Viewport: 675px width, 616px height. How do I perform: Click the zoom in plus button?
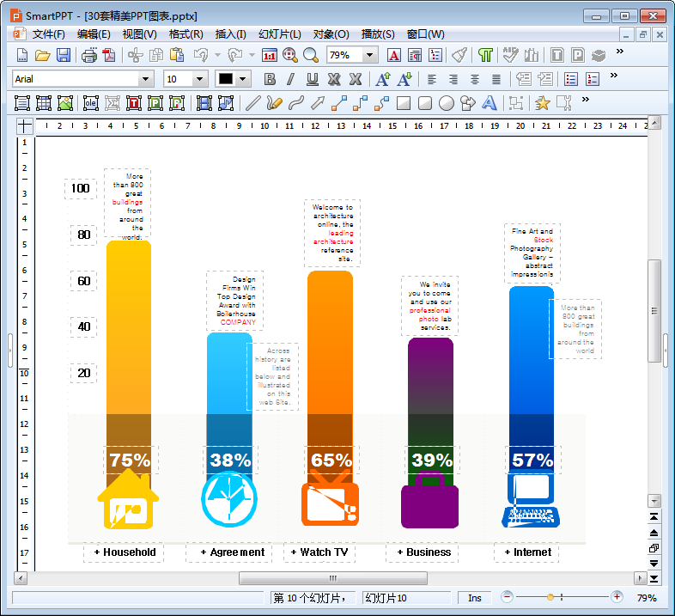(x=617, y=597)
